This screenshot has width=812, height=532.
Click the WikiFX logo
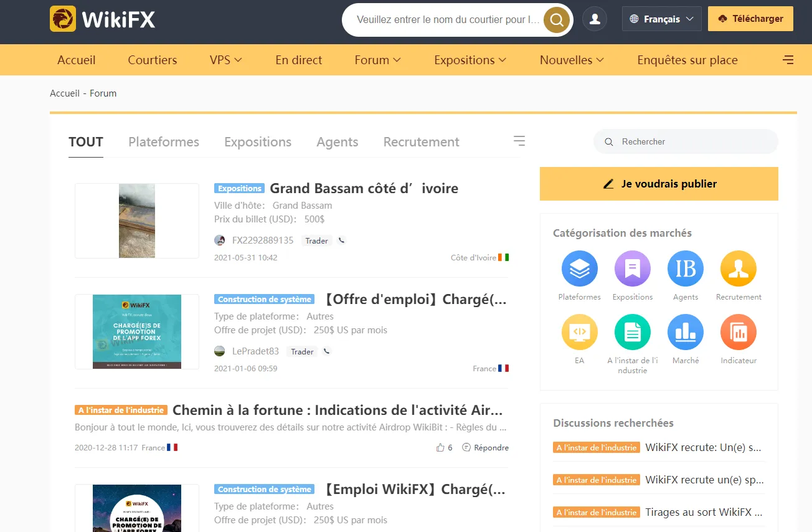tap(103, 19)
